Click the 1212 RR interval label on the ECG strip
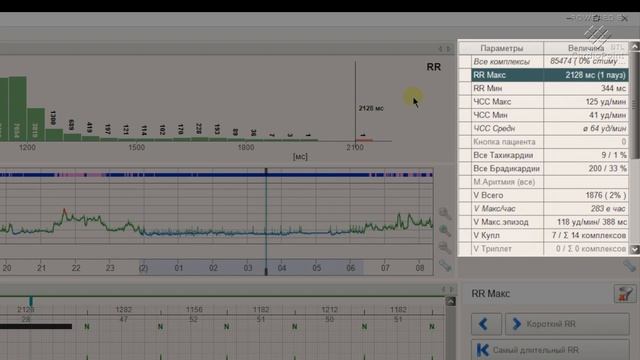Viewport: 640px width, 360px height. pos(329,310)
